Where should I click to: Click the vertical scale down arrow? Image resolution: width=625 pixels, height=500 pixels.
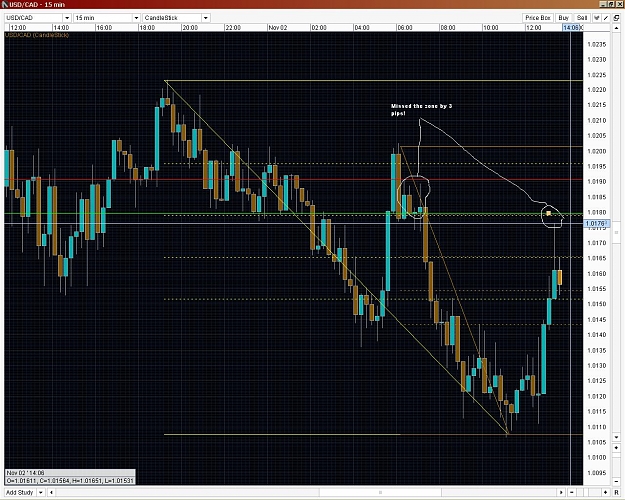pyautogui.click(x=616, y=437)
